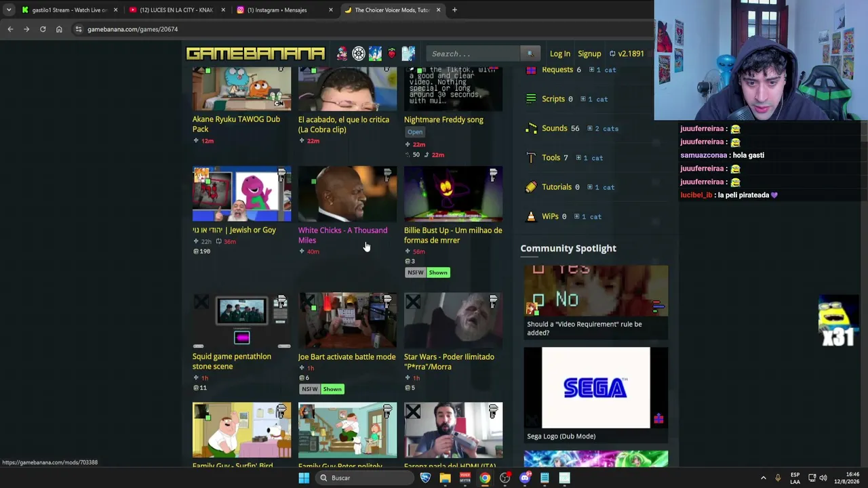Close the gastilo1 Stream tab
This screenshot has height=488, width=868.
tap(116, 10)
